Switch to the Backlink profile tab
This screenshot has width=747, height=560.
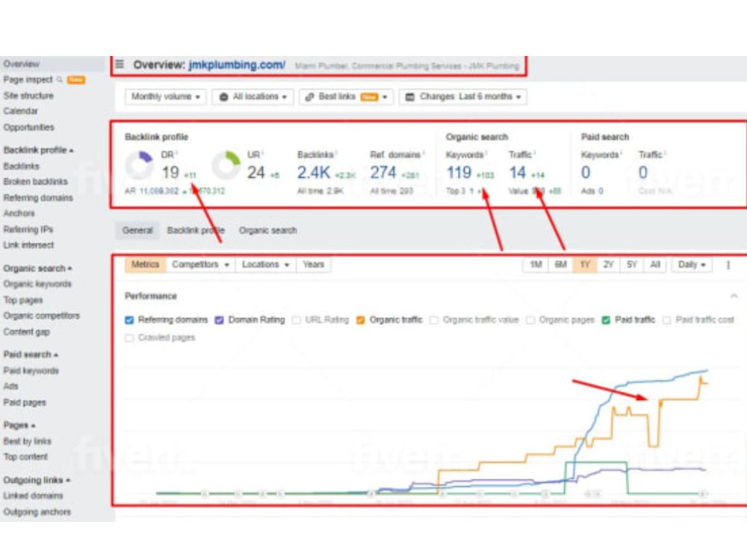(196, 231)
